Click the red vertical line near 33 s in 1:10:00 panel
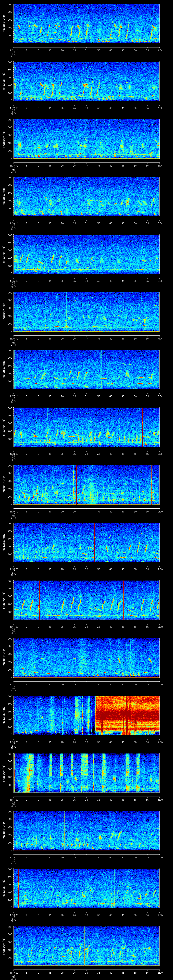The width and height of the screenshot is (173, 980). point(94,543)
